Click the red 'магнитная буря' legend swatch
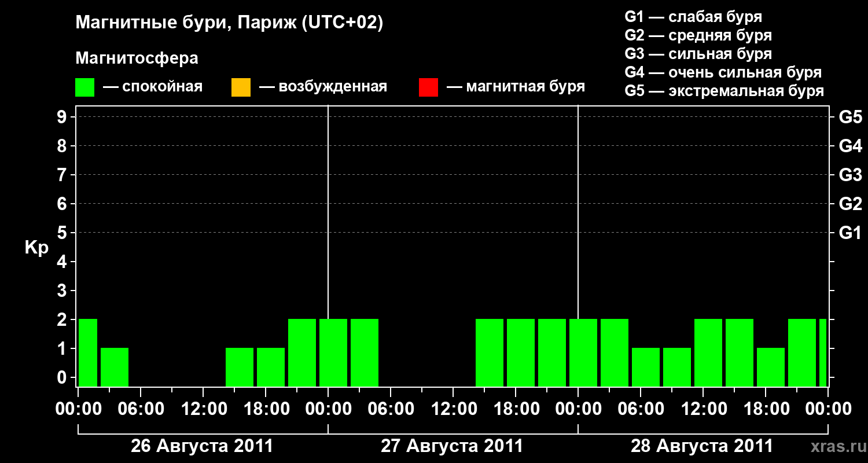868x463 pixels. pyautogui.click(x=428, y=87)
